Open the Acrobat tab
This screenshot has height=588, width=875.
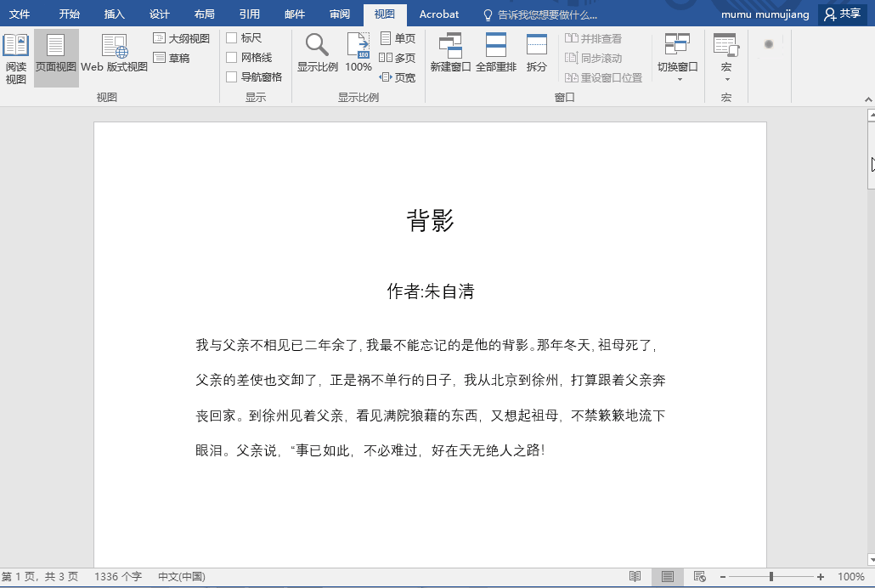(x=439, y=14)
